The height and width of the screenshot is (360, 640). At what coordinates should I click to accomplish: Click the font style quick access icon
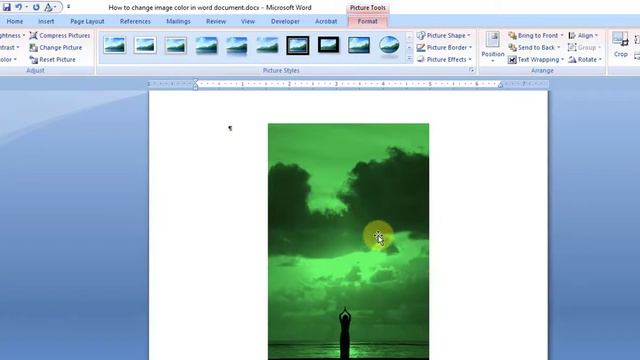[48, 7]
